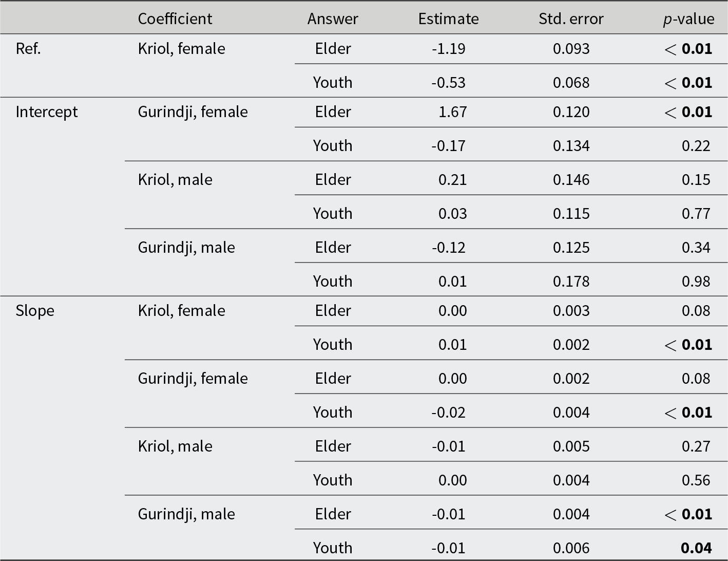Click the Slope section label

point(35,310)
